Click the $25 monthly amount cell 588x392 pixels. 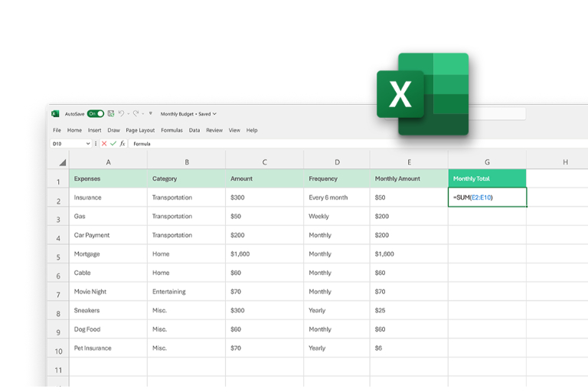409,310
